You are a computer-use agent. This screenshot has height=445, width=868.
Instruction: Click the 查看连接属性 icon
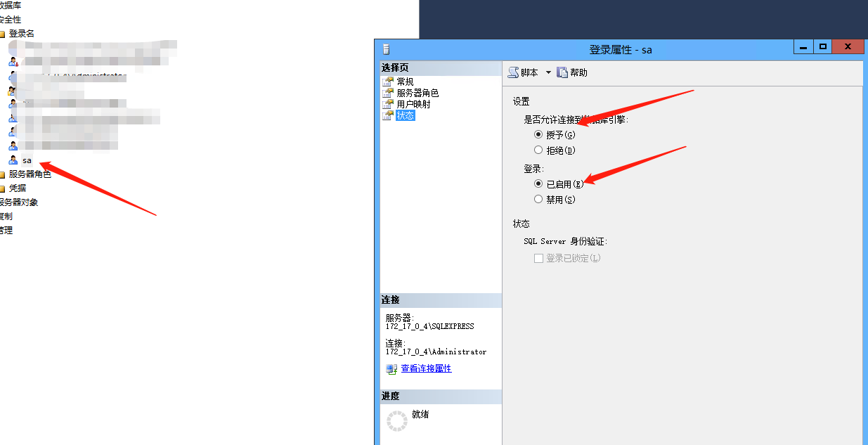(x=391, y=369)
